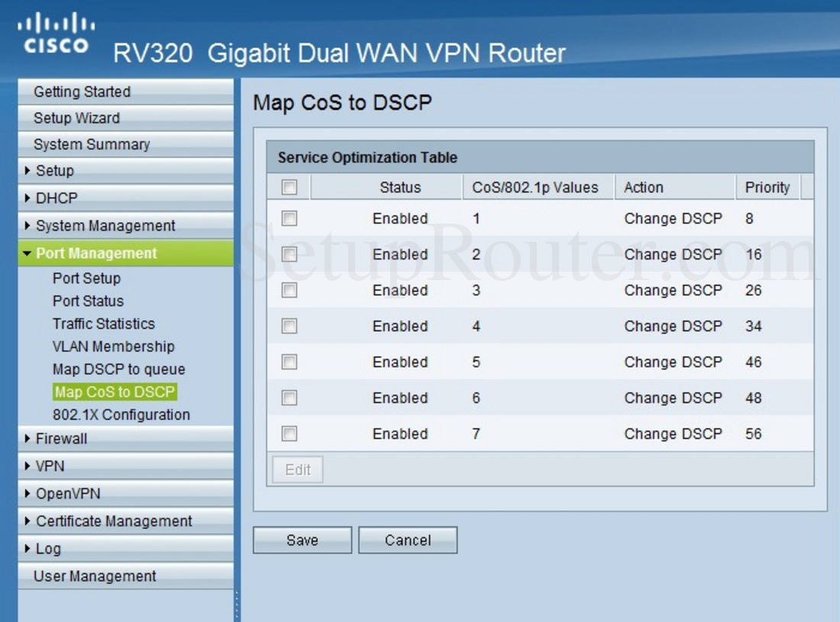
Task: Open VLAN Membership page
Action: 114,346
